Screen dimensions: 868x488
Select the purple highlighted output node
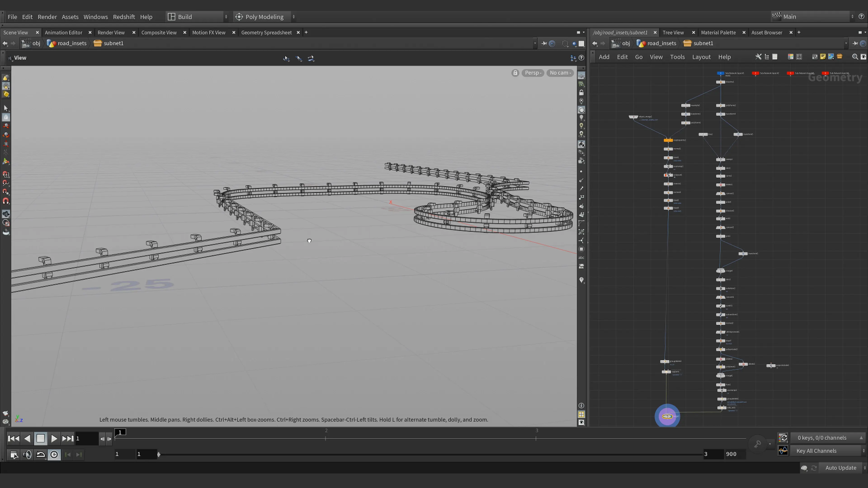tap(667, 417)
